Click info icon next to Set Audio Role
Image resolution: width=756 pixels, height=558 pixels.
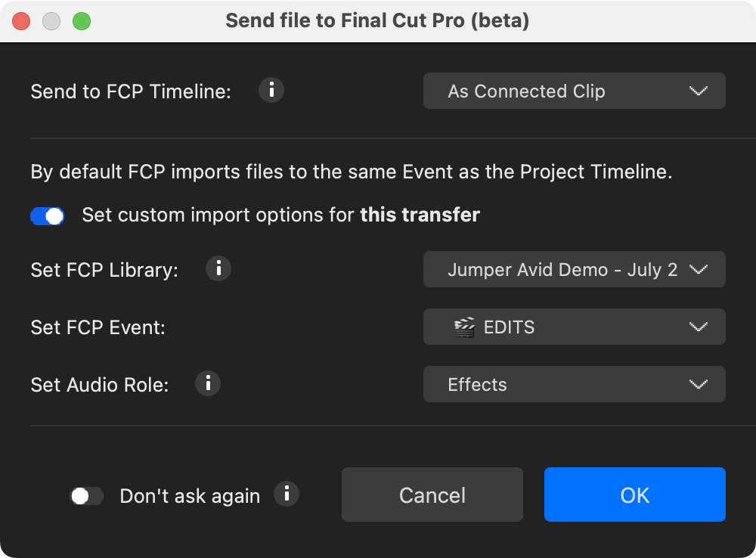pyautogui.click(x=208, y=383)
